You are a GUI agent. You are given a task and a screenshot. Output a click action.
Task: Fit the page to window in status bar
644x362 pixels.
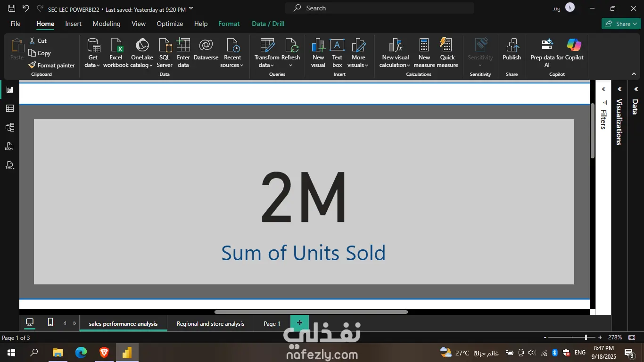(632, 337)
